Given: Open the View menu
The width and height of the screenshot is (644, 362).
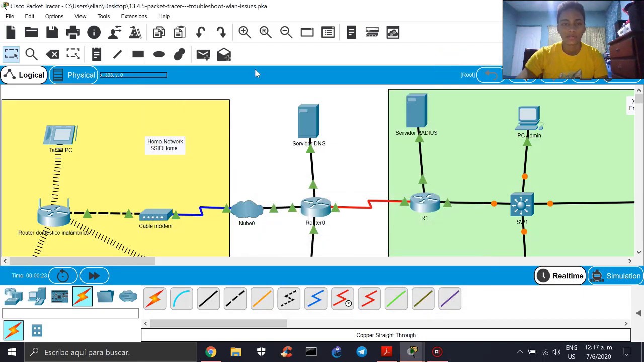Looking at the screenshot, I should 80,16.
